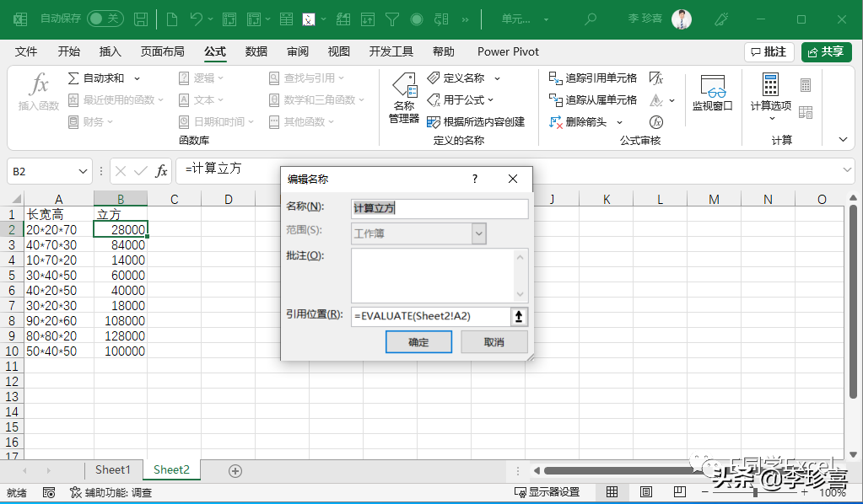Click 辅助功能: 调查 in status bar
863x504 pixels.
[x=111, y=492]
